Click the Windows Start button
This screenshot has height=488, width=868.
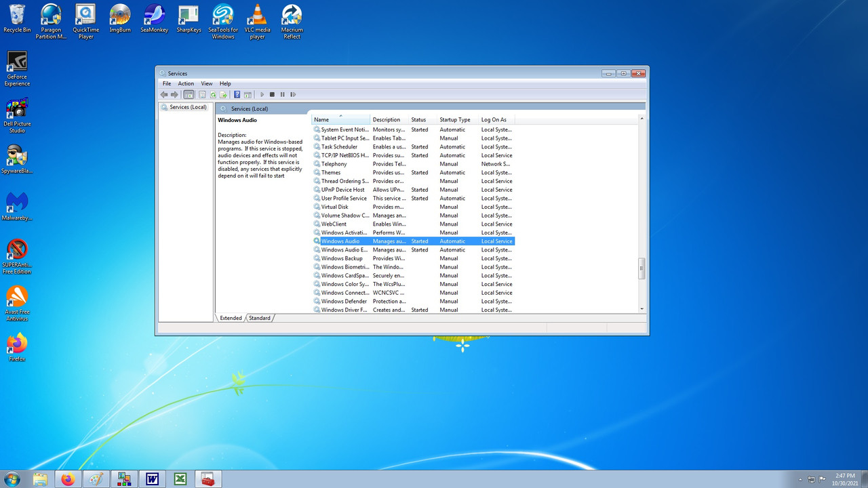coord(12,479)
